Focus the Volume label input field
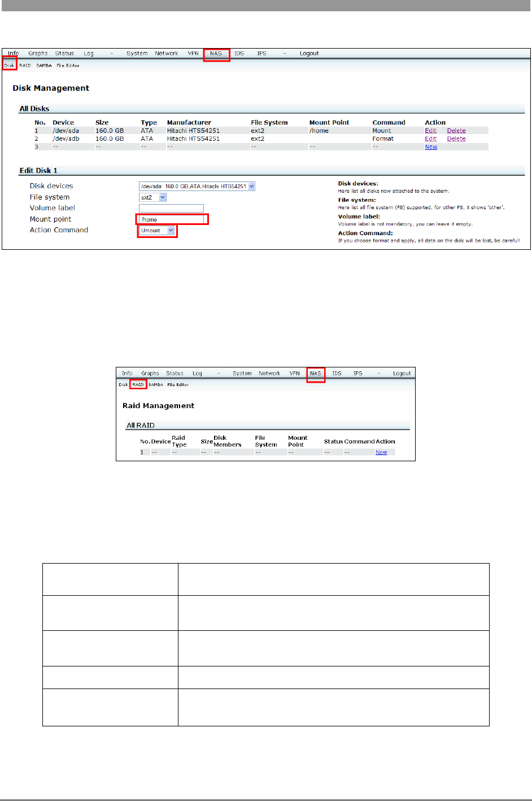This screenshot has width=532, height=801. point(171,208)
